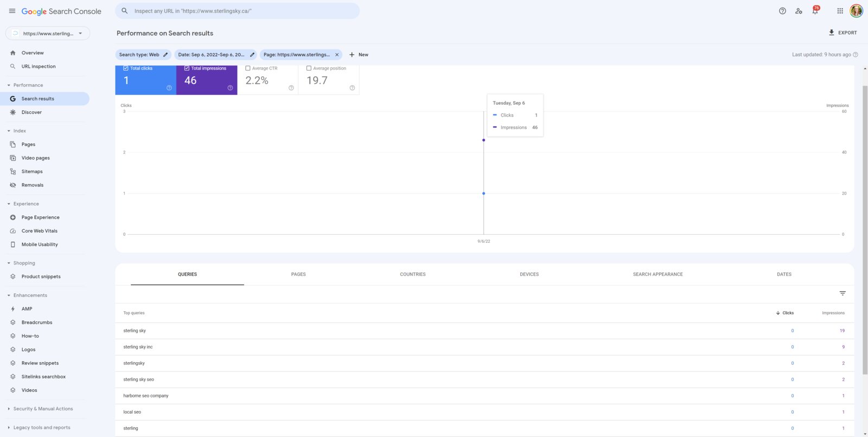The width and height of the screenshot is (868, 437).
Task: Toggle the Total impressions checkbox
Action: [x=187, y=68]
